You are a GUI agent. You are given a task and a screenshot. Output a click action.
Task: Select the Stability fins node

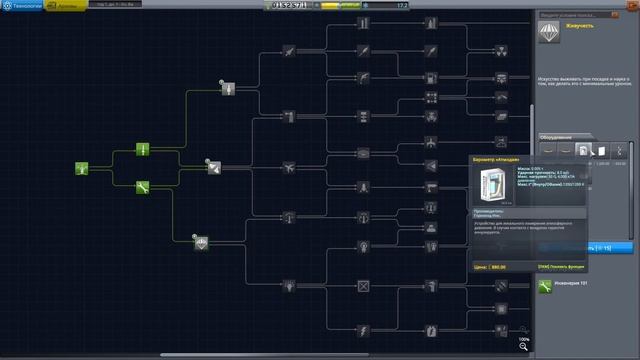pos(214,168)
